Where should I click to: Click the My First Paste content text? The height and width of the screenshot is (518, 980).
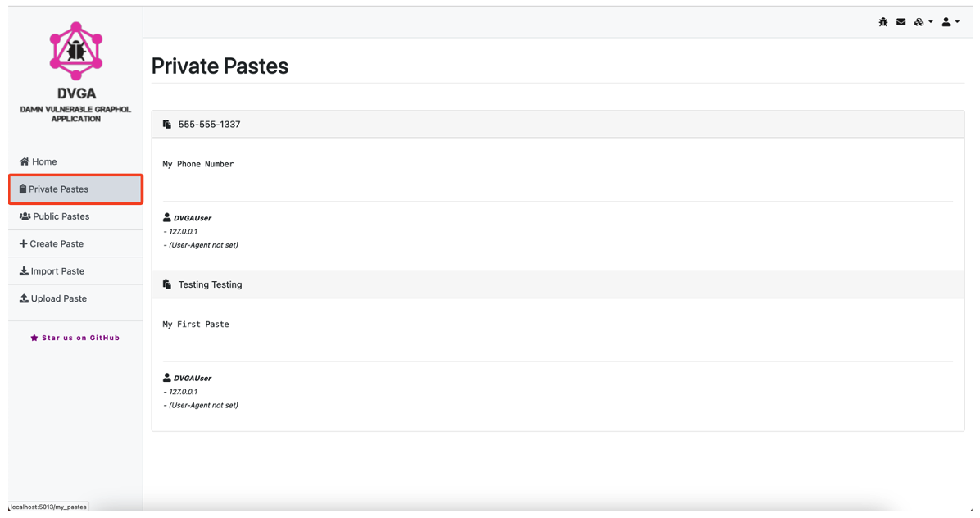click(x=196, y=325)
